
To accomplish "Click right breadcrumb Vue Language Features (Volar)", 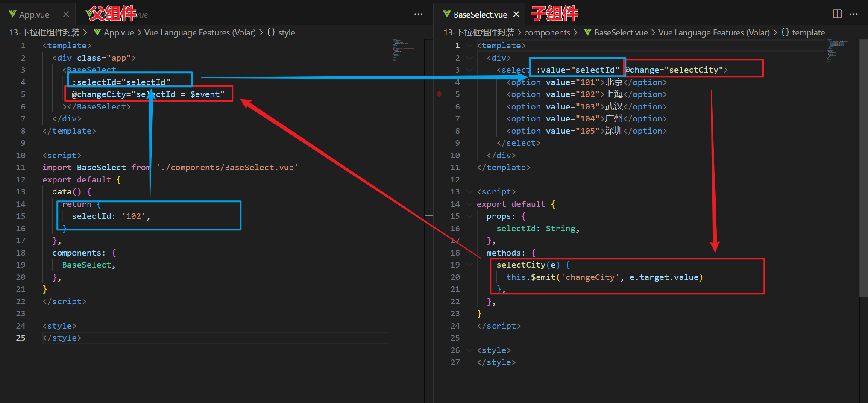I will [714, 32].
